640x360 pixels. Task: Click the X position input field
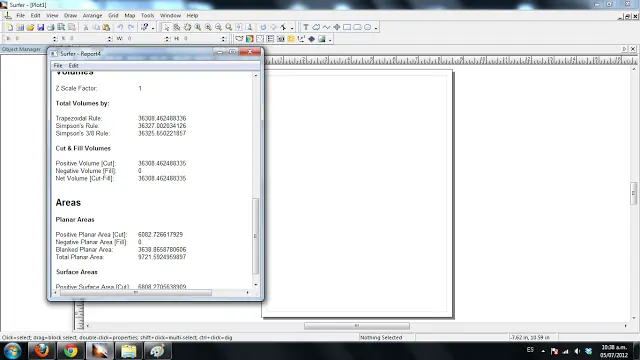(x=33, y=38)
